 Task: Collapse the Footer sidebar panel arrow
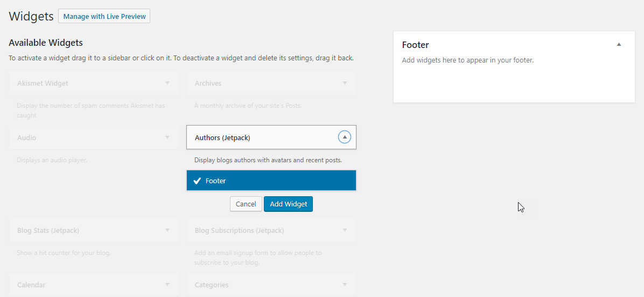pyautogui.click(x=619, y=45)
